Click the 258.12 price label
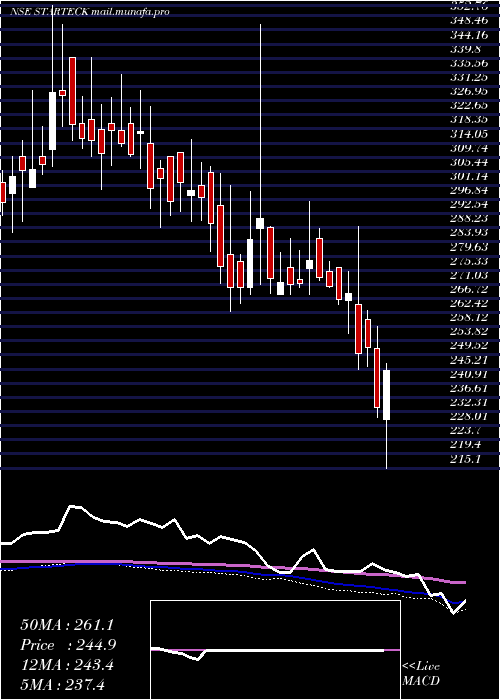The image size is (500, 700). [x=468, y=317]
